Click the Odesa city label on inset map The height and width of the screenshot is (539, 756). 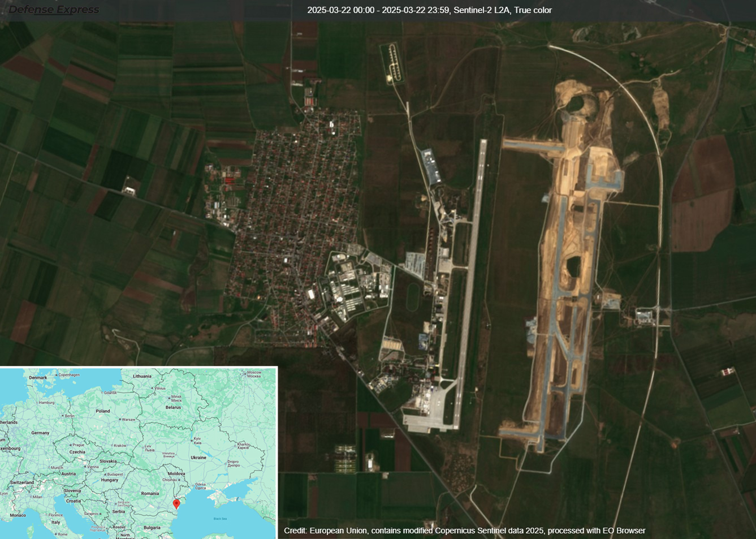pos(201,486)
